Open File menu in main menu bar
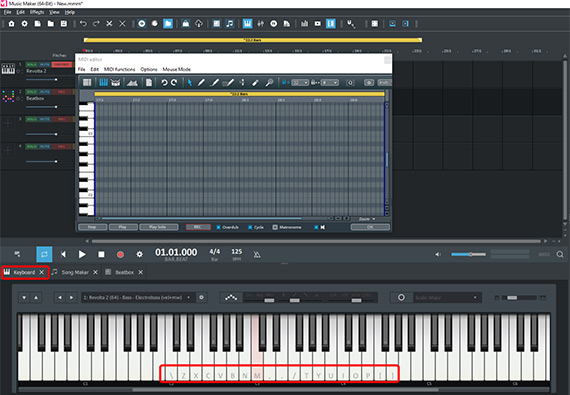Screen dimensions: 570x395 coord(7,12)
